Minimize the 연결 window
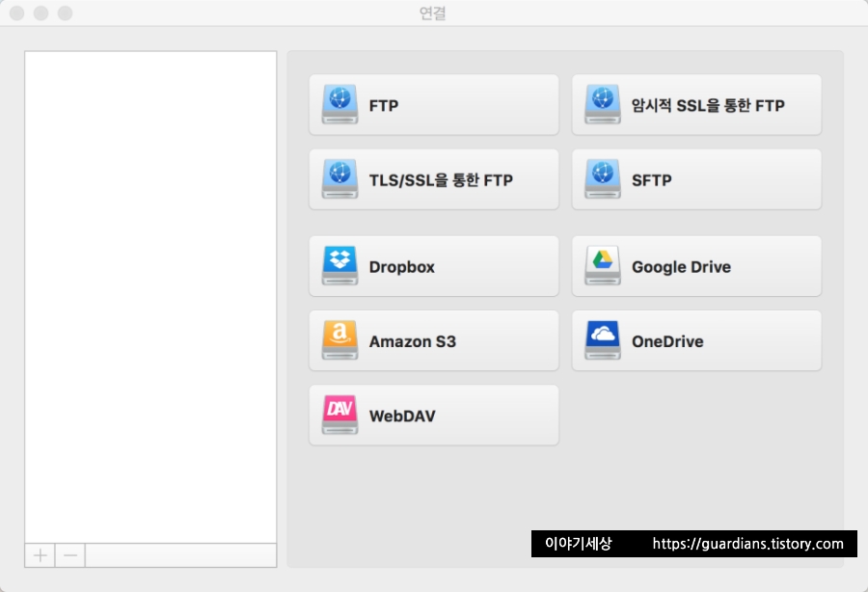 (41, 13)
